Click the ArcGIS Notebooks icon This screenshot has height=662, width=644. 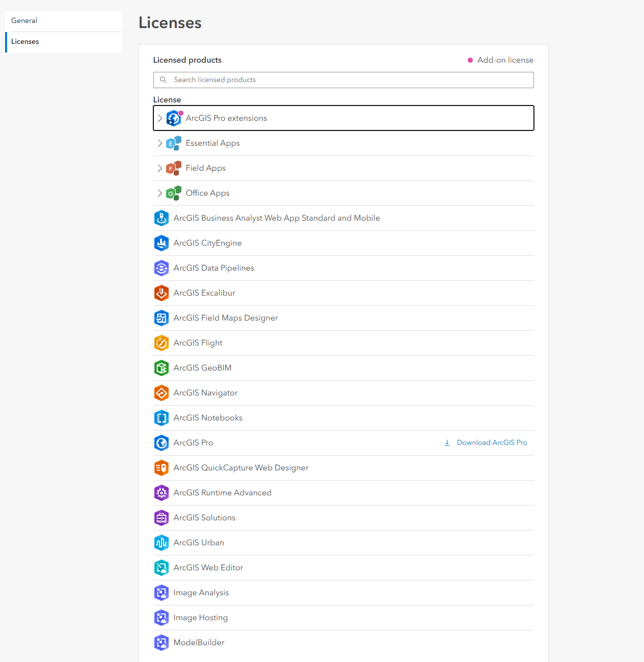click(x=162, y=418)
